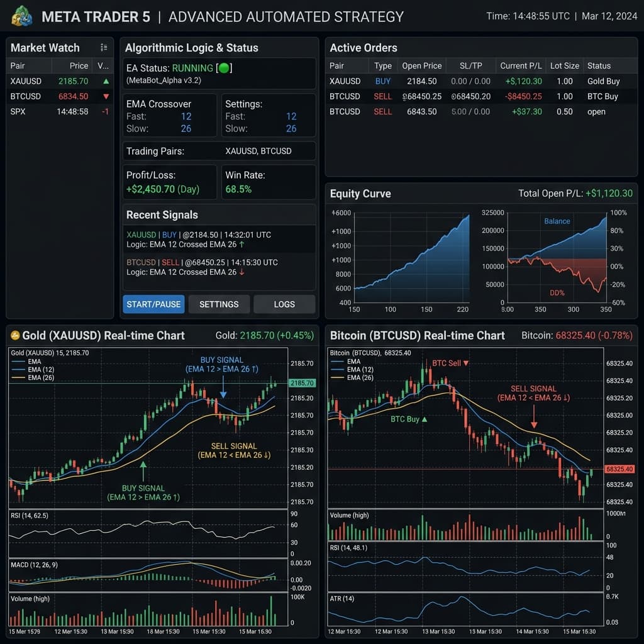Image resolution: width=644 pixels, height=644 pixels.
Task: Open the LOGS button
Action: tap(284, 304)
